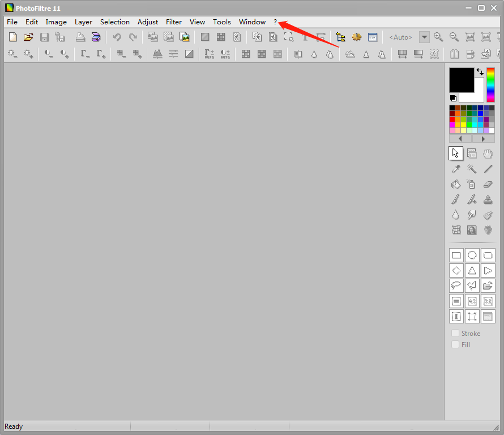Select the Magic wand tool
The width and height of the screenshot is (504, 435).
472,169
